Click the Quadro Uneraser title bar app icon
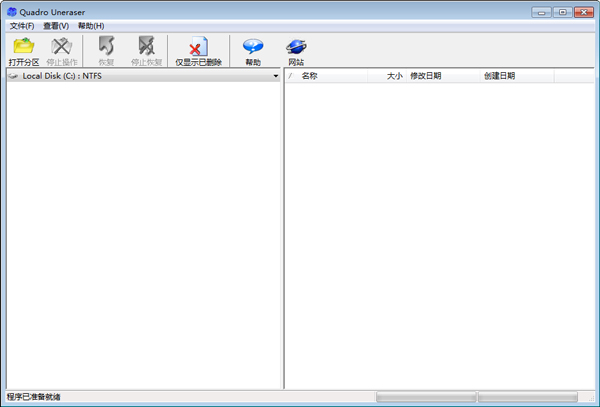Screen dimensions: 600x407 click(12, 12)
